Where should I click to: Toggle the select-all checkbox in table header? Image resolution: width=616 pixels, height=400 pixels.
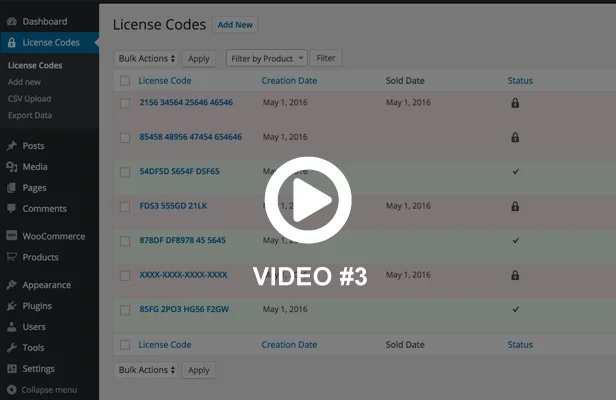(x=125, y=81)
